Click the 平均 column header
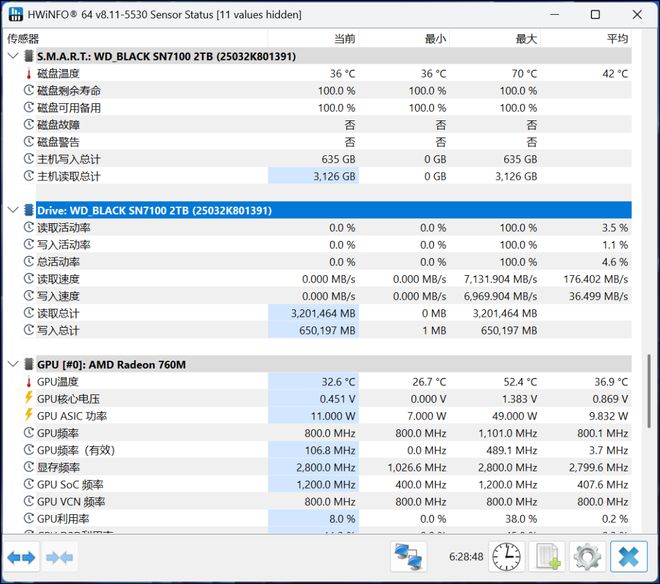 pos(617,39)
